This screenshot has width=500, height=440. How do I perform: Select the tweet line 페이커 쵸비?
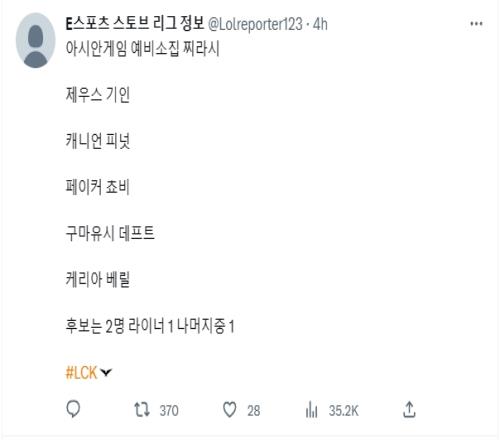pos(97,187)
